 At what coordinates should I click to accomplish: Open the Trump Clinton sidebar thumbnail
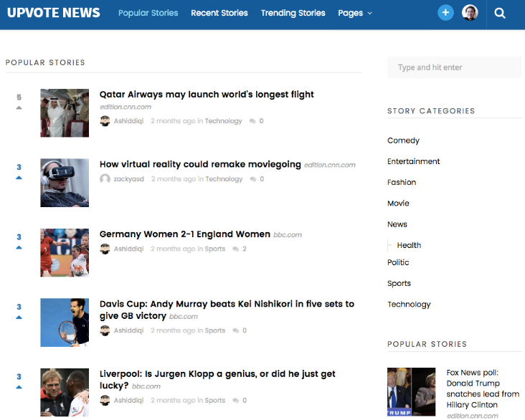pyautogui.click(x=412, y=392)
